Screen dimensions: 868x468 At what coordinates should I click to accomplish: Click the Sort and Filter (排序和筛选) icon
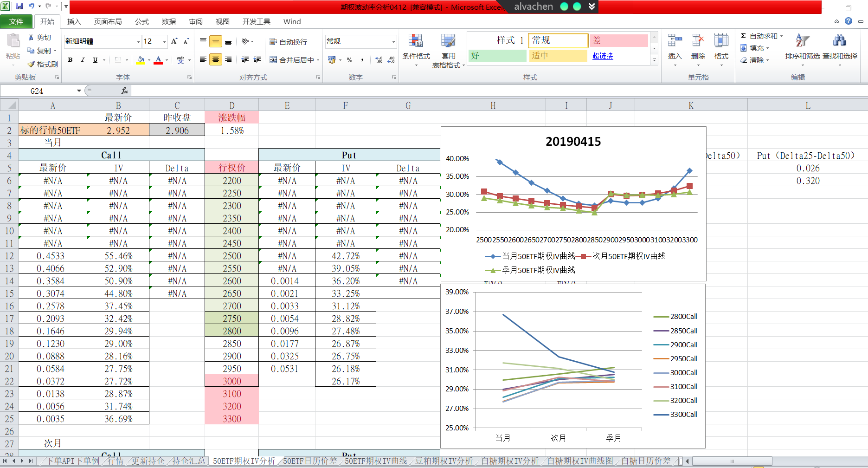[802, 41]
